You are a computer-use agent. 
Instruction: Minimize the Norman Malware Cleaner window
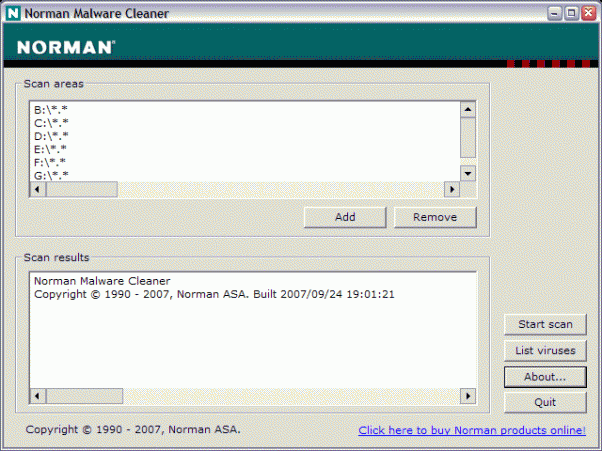coord(554,14)
